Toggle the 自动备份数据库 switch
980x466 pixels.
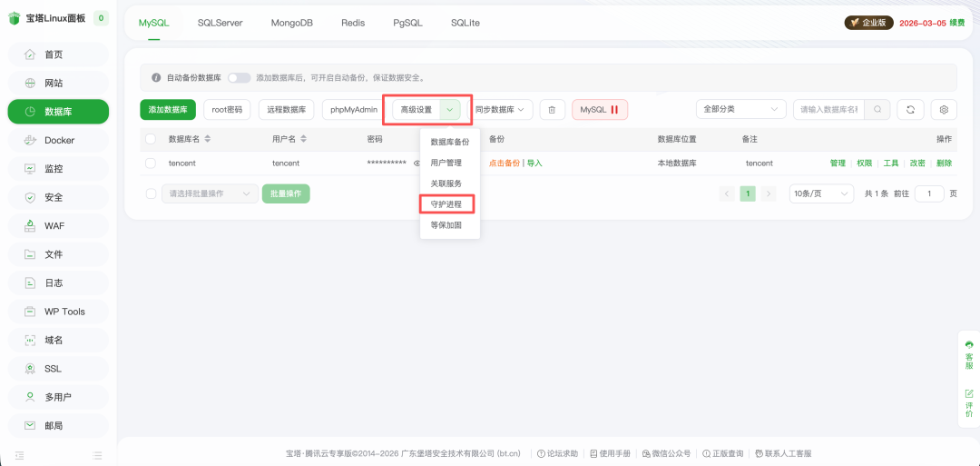239,78
